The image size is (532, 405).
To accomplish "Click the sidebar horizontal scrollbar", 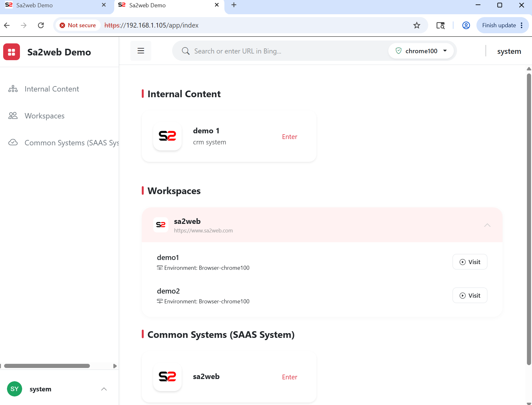I will tap(47, 366).
